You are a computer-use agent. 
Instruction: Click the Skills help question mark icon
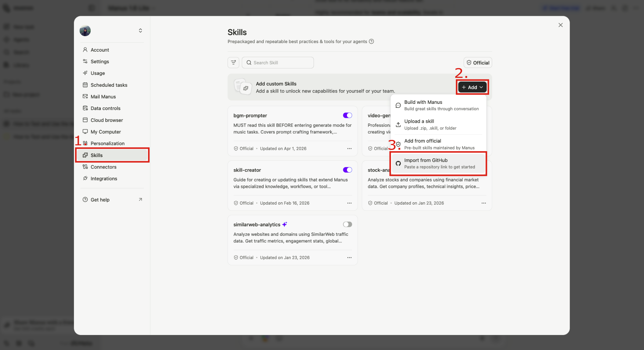(x=371, y=41)
